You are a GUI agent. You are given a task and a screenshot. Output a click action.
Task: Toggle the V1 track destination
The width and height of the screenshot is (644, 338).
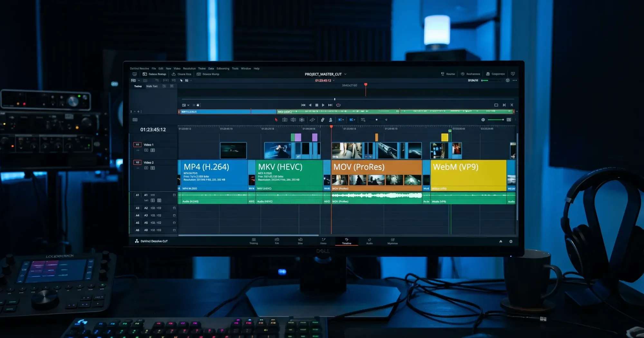pos(137,145)
